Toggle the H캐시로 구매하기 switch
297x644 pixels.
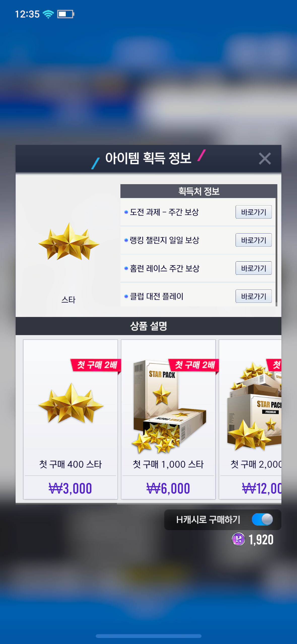coord(262,520)
